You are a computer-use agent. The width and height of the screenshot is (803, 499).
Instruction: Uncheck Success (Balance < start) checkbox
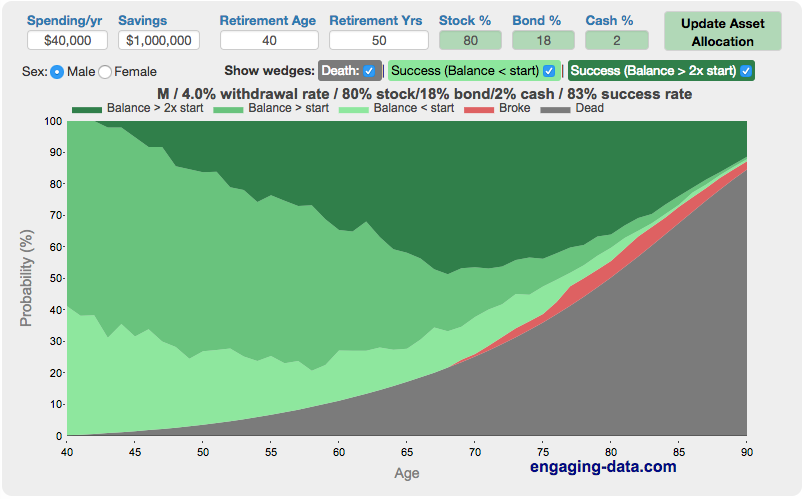click(548, 72)
